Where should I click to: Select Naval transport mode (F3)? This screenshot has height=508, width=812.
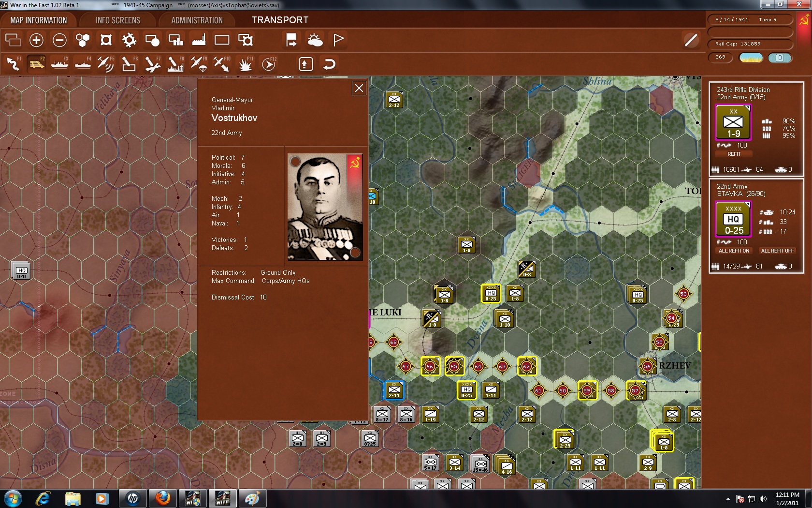pyautogui.click(x=59, y=63)
